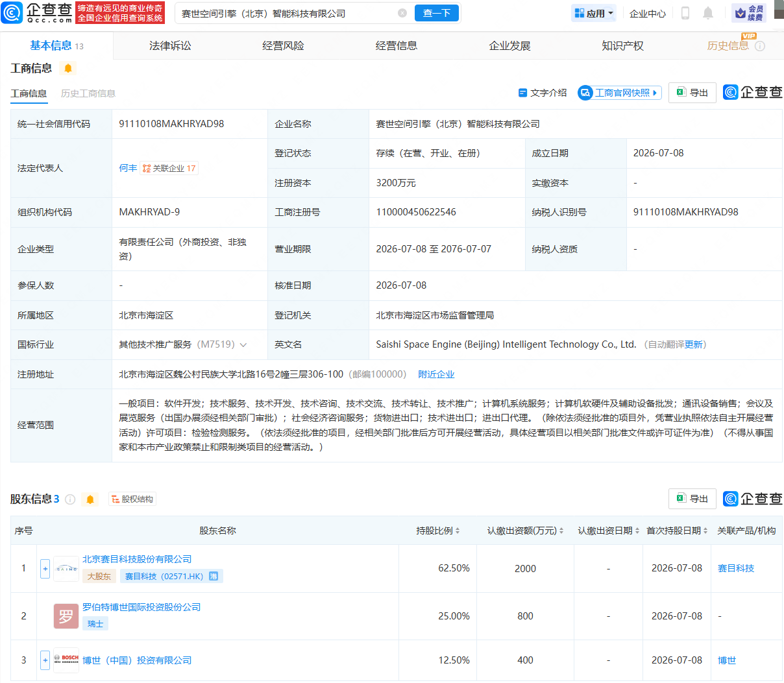Screen dimensions: 784x683
Task: Expand row 1 北京赛目科技 plus button
Action: point(45,569)
